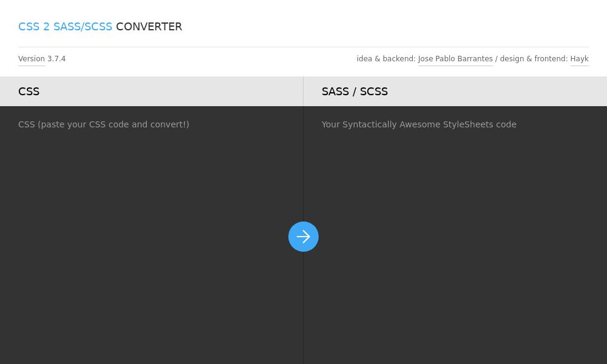Image resolution: width=607 pixels, height=364 pixels.
Task: Click the 'design & frontend:' text
Action: (534, 59)
